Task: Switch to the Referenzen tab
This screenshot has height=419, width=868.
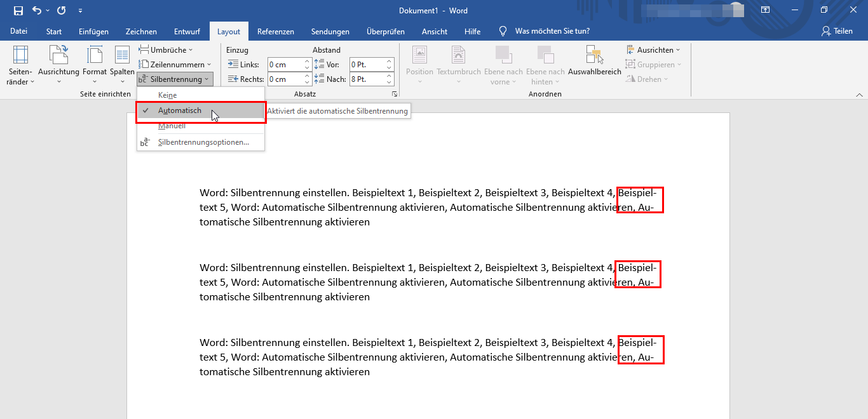Action: (276, 31)
